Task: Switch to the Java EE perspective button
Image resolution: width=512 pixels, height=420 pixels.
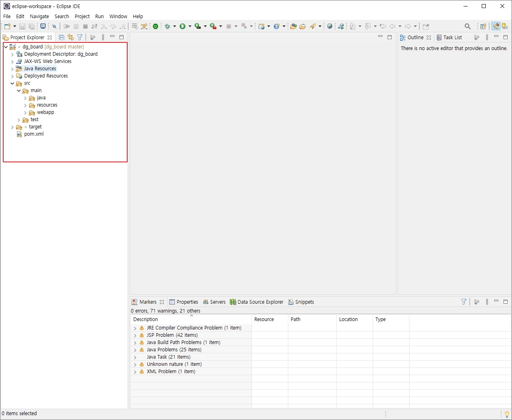Action: point(496,26)
